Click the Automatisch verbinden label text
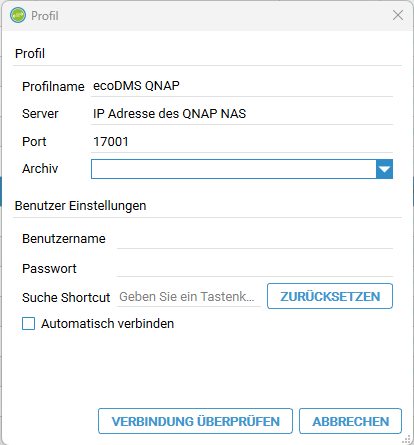 [107, 324]
